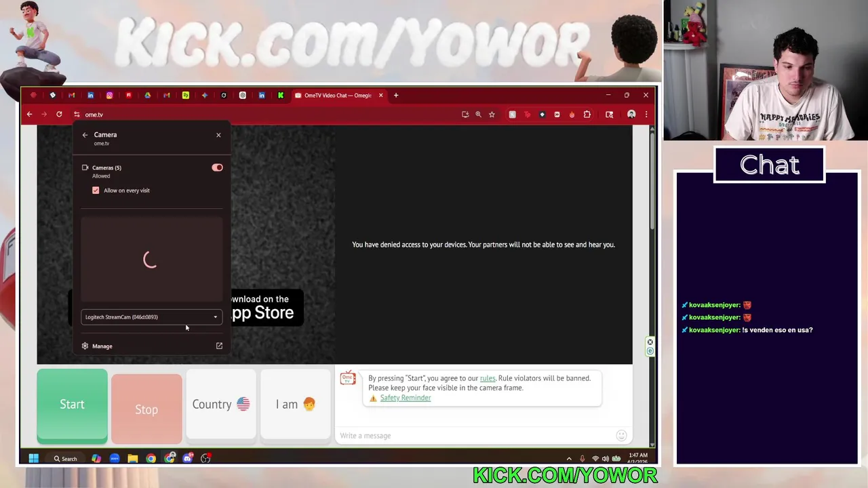This screenshot has width=868, height=488.
Task: Open the clock showing 1:47 AM
Action: 637,458
